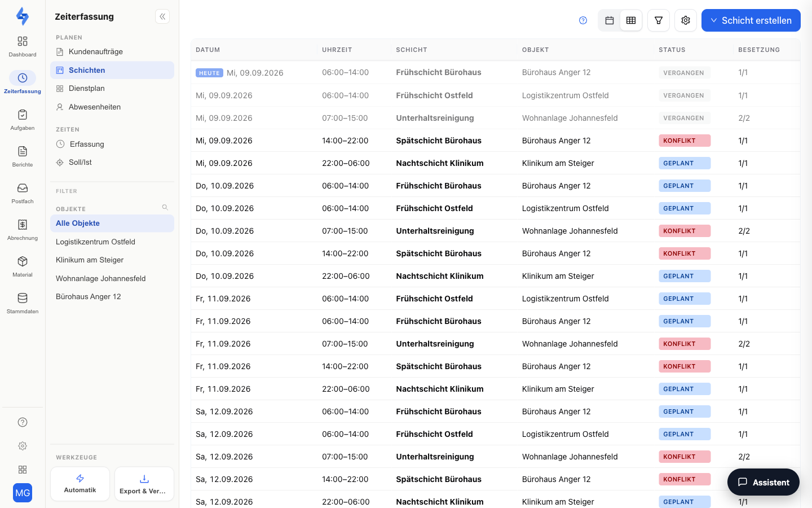
Task: Click the Automatik tool button
Action: coord(80,484)
